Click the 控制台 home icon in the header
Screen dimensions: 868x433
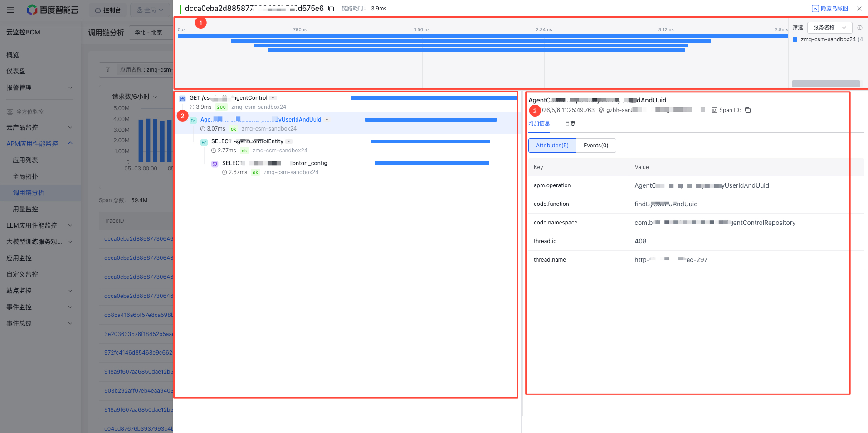[98, 10]
